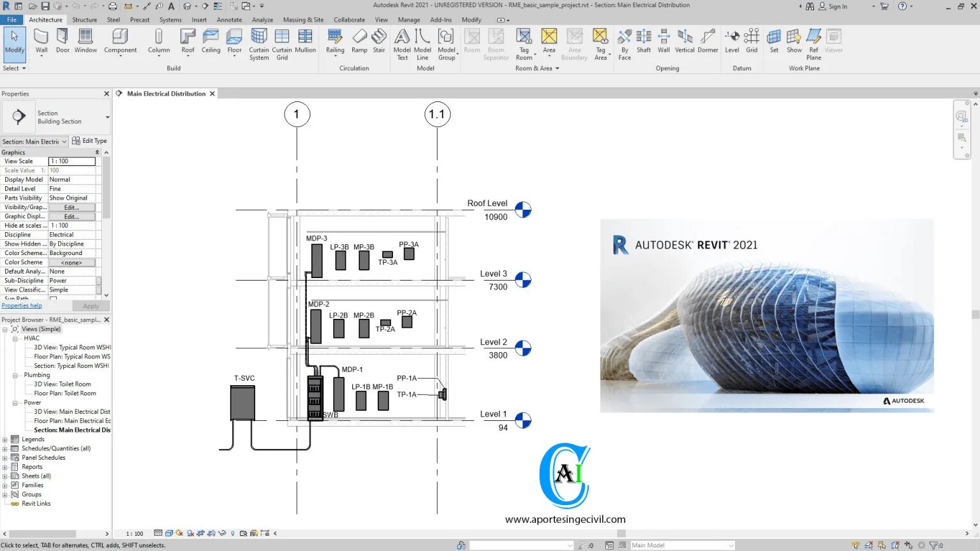Click the Print icon in quick access toolbar
The height and width of the screenshot is (551, 980).
click(112, 6)
